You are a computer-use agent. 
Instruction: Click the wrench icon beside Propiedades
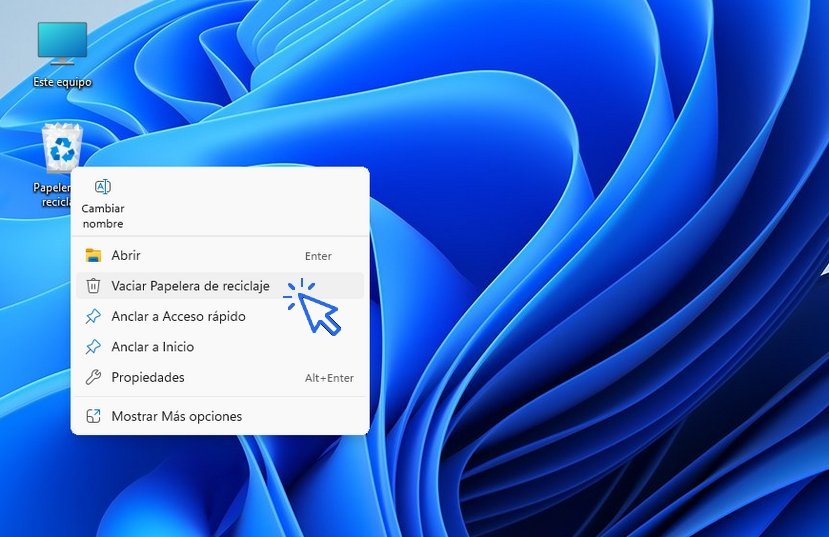[93, 378]
